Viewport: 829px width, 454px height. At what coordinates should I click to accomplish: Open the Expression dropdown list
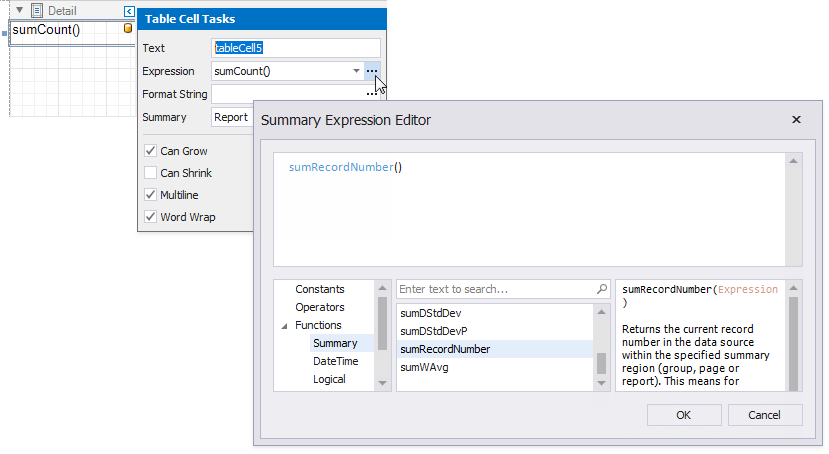coord(356,71)
